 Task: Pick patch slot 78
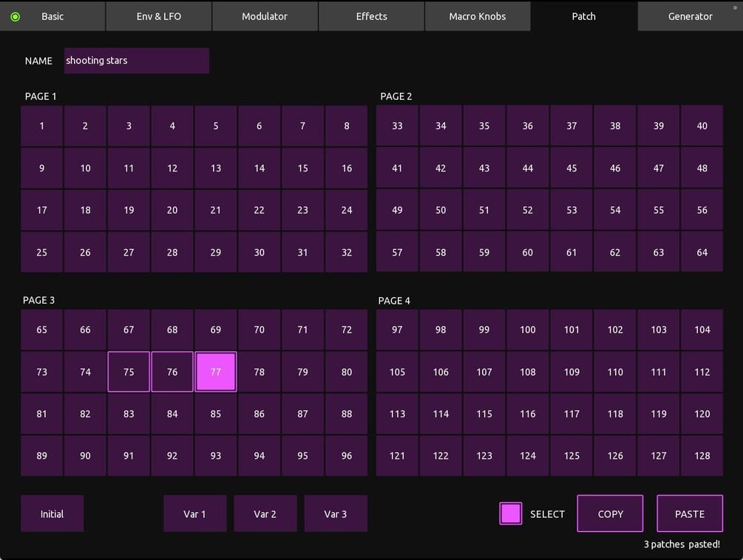pos(259,372)
